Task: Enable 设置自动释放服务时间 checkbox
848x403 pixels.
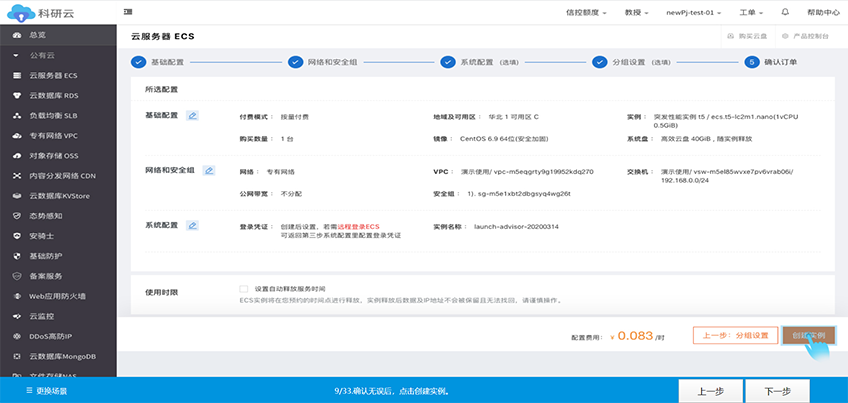Action: point(244,288)
